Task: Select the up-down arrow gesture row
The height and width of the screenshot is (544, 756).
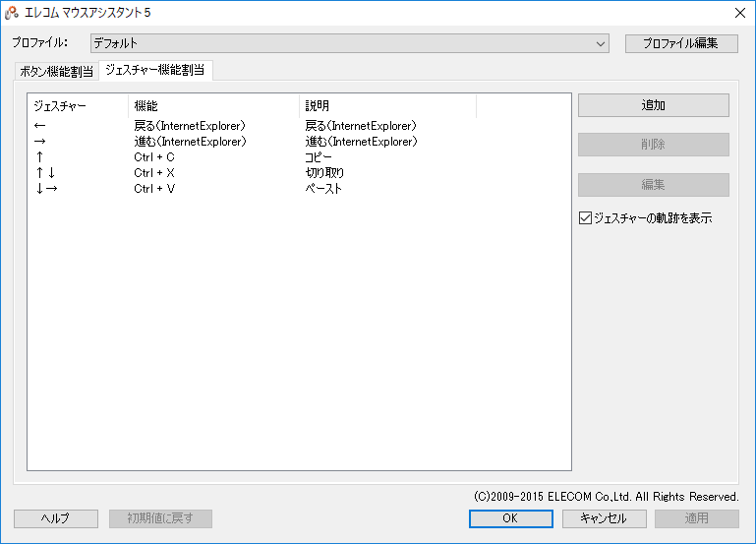Action: point(45,173)
